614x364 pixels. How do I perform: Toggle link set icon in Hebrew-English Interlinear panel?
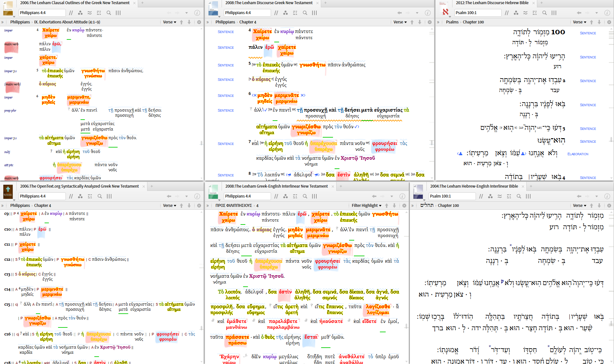click(x=500, y=196)
